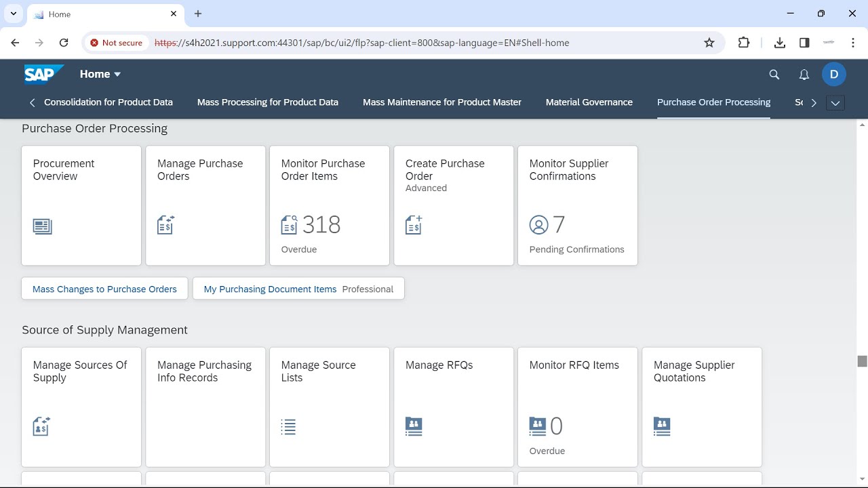868x488 pixels.
Task: Click Create Purchase Order tile title
Action: (x=445, y=169)
